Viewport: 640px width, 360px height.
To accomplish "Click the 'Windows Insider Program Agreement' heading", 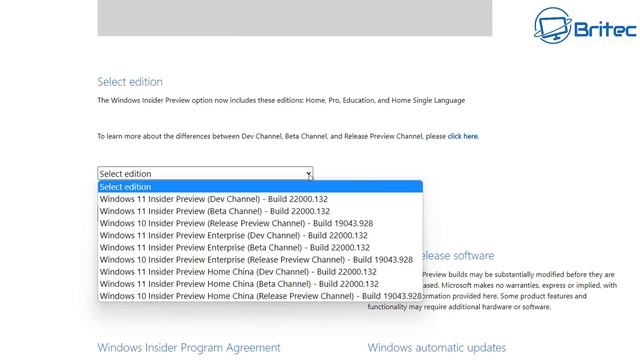I will (x=189, y=348).
